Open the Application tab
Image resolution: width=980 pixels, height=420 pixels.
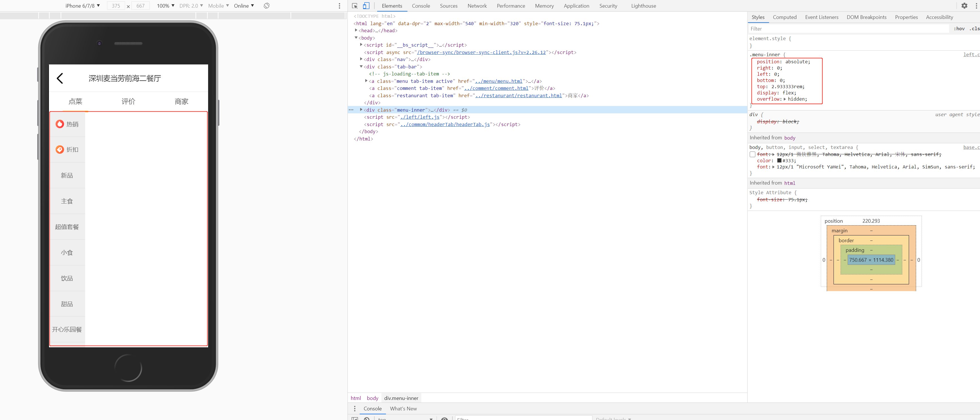pyautogui.click(x=576, y=6)
